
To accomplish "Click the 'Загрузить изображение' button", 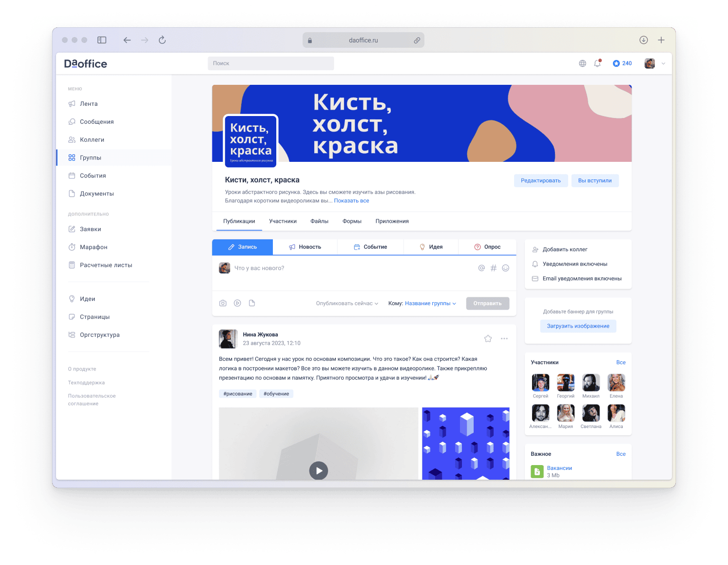I will [578, 326].
